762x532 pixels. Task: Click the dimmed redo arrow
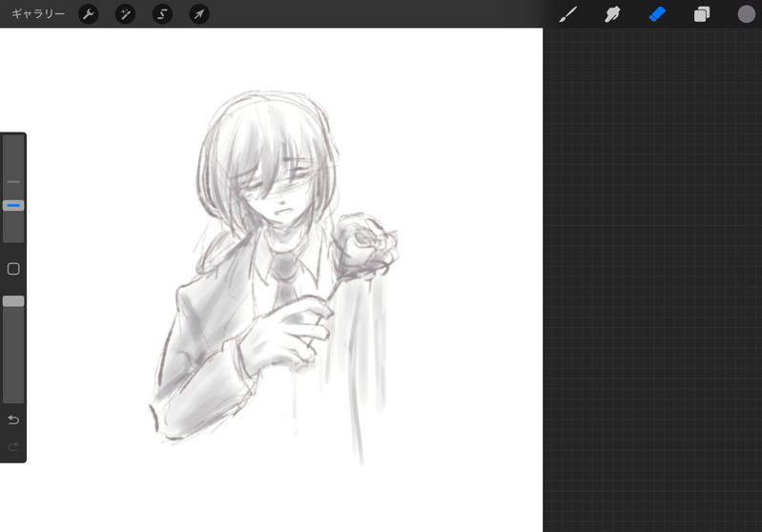pyautogui.click(x=13, y=446)
